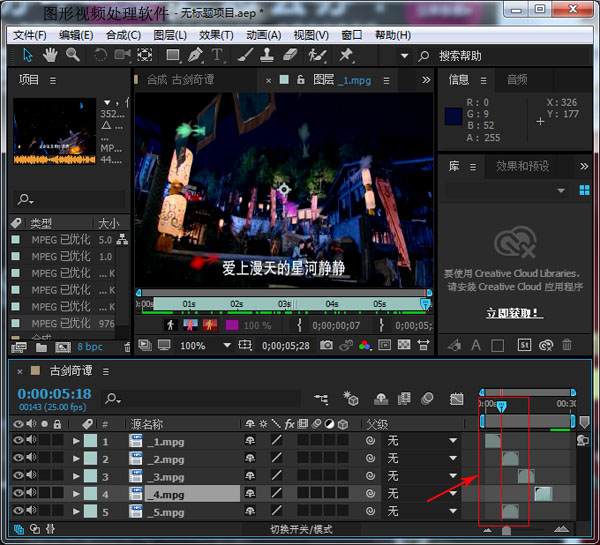Open region of interest icon
This screenshot has width=600, height=545.
click(x=384, y=345)
